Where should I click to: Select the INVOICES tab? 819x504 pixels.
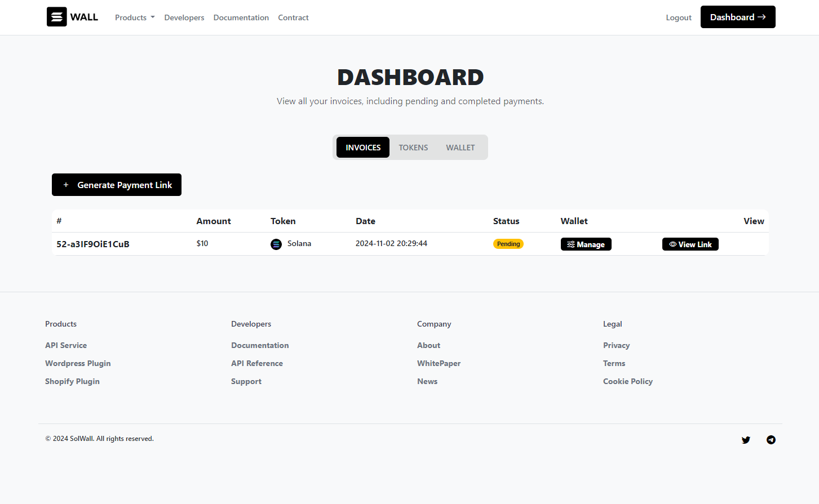point(363,148)
